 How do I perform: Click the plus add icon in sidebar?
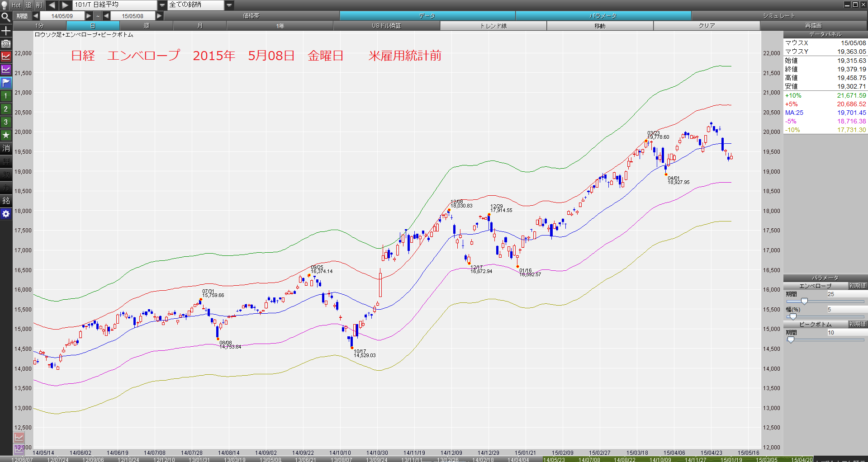pos(6,31)
